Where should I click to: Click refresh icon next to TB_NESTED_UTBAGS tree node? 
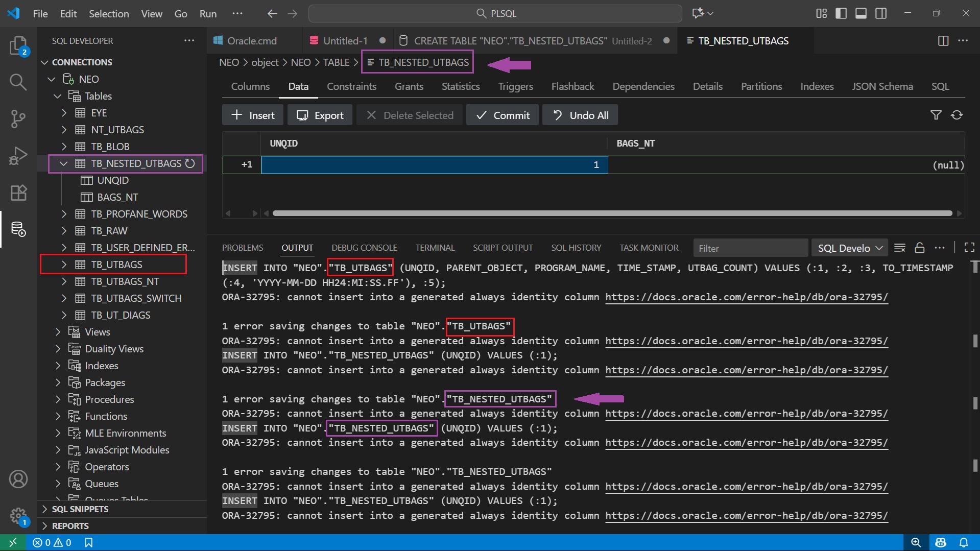click(190, 163)
